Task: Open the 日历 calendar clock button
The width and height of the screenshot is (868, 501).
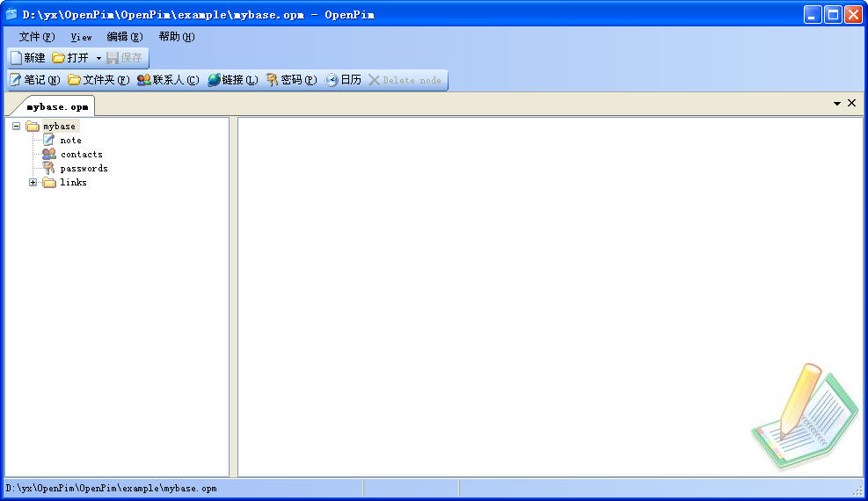Action: click(x=343, y=80)
